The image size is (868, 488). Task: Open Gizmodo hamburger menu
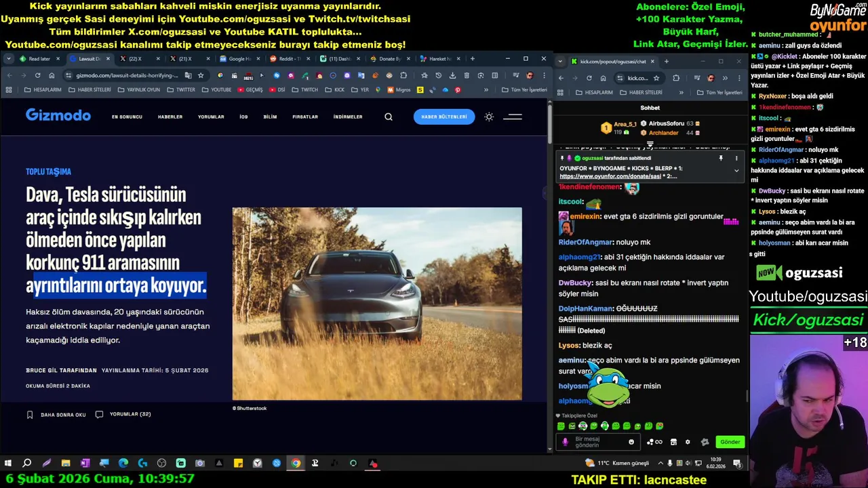point(513,117)
